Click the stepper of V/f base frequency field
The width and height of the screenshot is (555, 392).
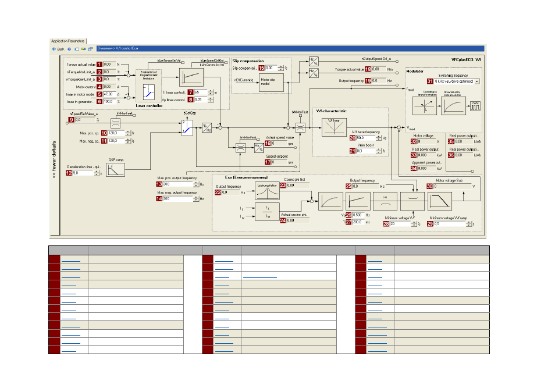(x=379, y=138)
